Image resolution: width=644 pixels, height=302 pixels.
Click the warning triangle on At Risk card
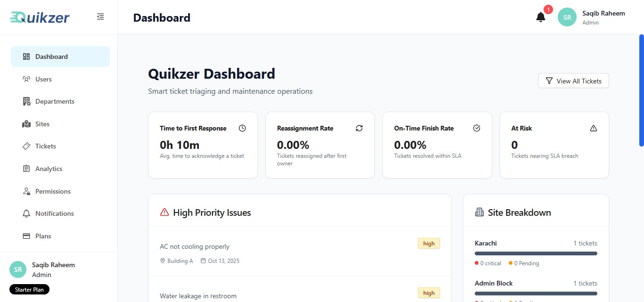pos(594,128)
